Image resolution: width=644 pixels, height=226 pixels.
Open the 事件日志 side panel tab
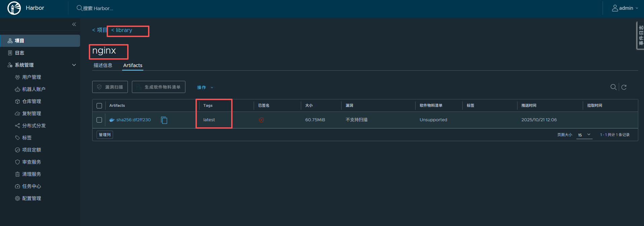[x=641, y=35]
